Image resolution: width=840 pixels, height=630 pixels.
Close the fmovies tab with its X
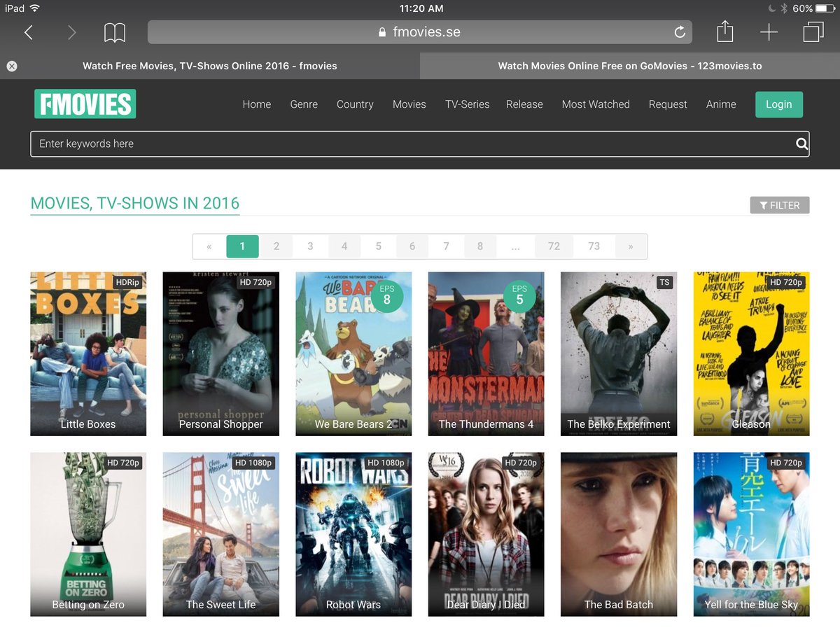(12, 66)
